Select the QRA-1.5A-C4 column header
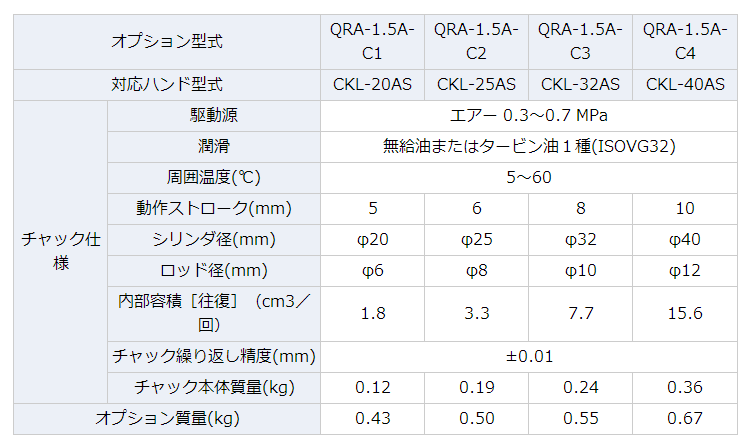 pos(685,41)
